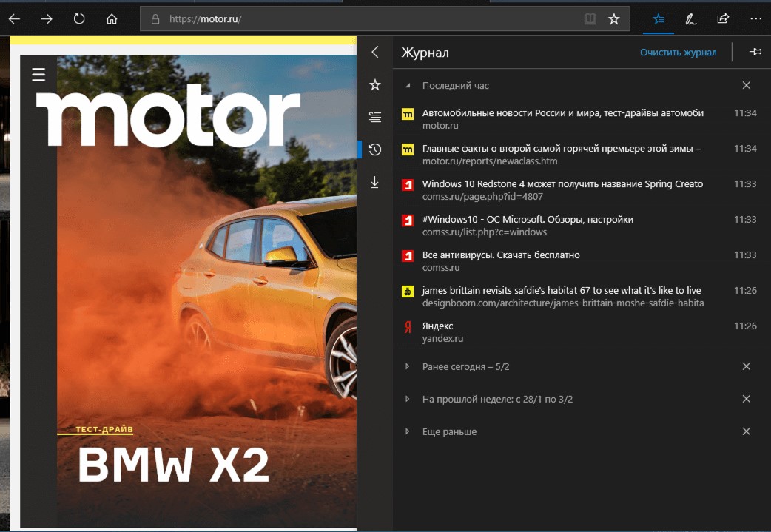
Task: Click the 'yandex.ru' URL text
Action: pyautogui.click(x=442, y=339)
